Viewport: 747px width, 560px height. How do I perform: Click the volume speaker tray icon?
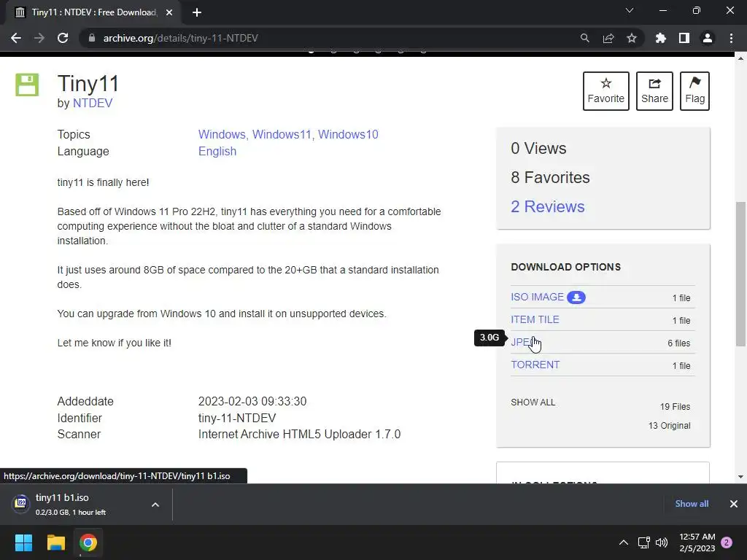pyautogui.click(x=662, y=542)
